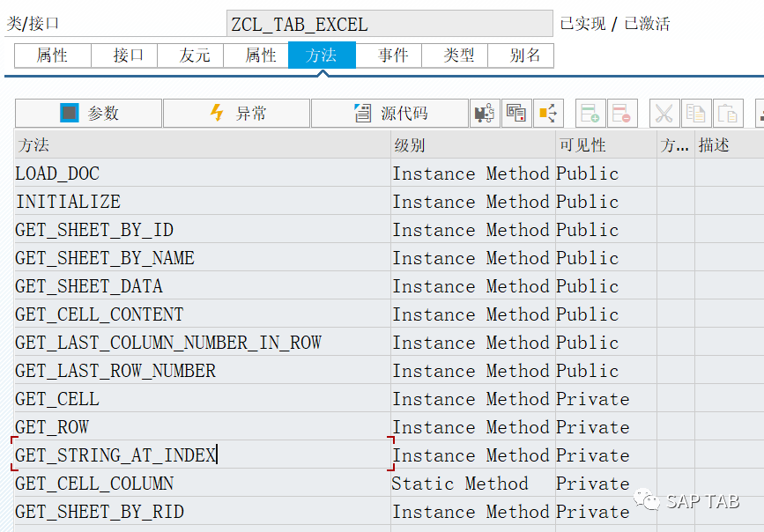Click Instance Method level of GET_CELL_CONTENT row

coord(473,314)
